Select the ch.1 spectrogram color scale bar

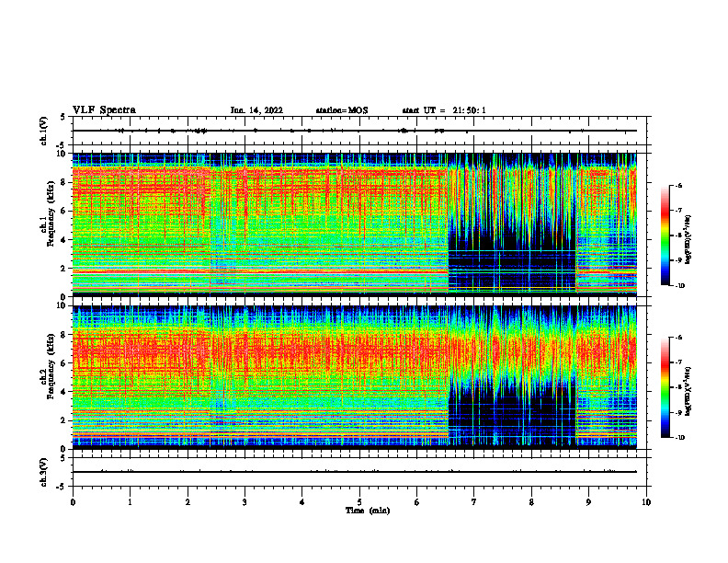coord(665,236)
